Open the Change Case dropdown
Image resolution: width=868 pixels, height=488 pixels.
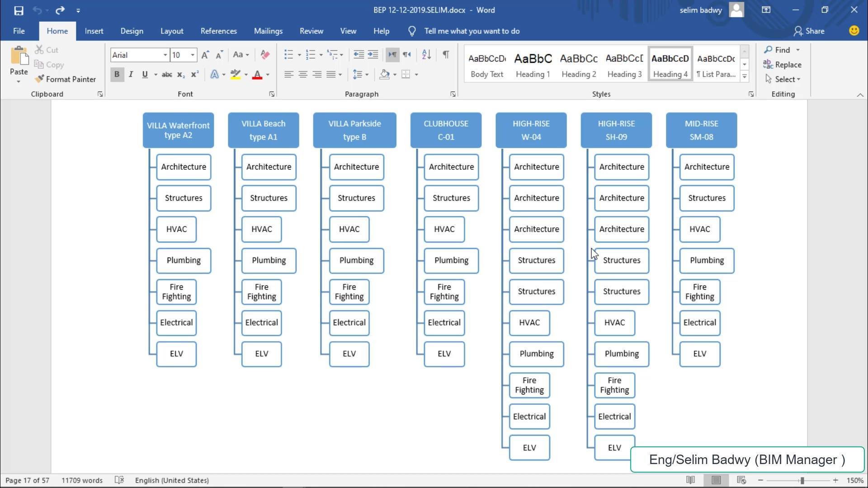[x=241, y=55]
